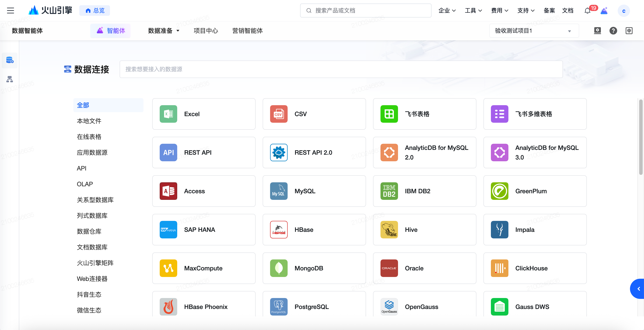Open the user avatar 'c' menu
This screenshot has height=330, width=644.
[623, 11]
